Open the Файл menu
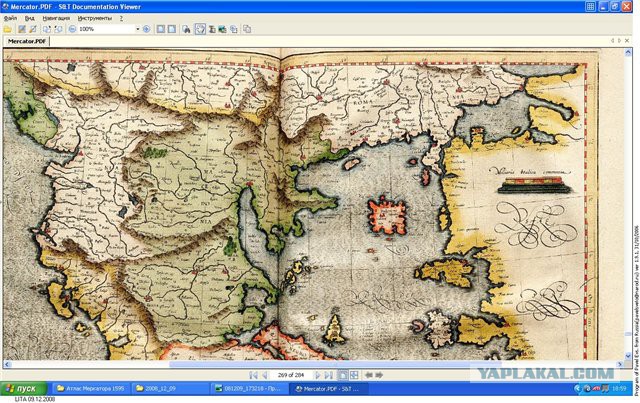640x403 pixels. pyautogui.click(x=11, y=18)
